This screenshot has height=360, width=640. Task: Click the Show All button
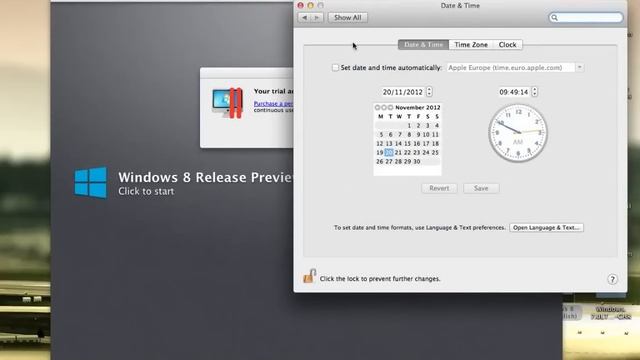[347, 18]
